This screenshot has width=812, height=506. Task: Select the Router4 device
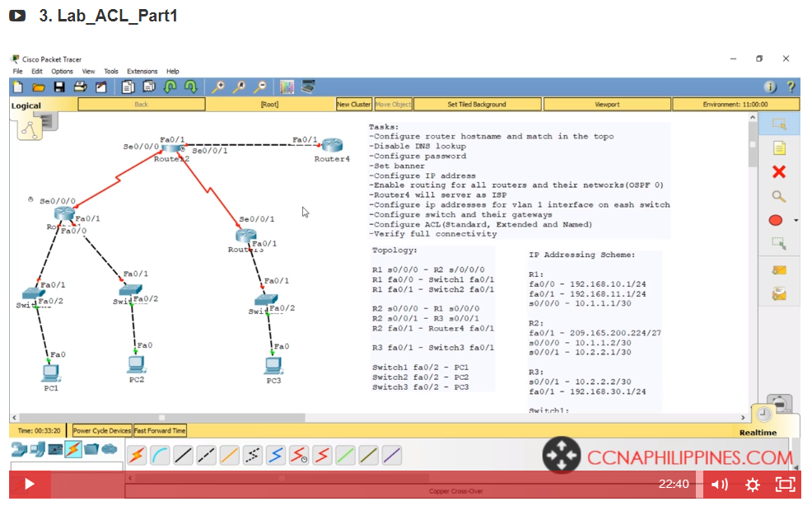tap(332, 146)
